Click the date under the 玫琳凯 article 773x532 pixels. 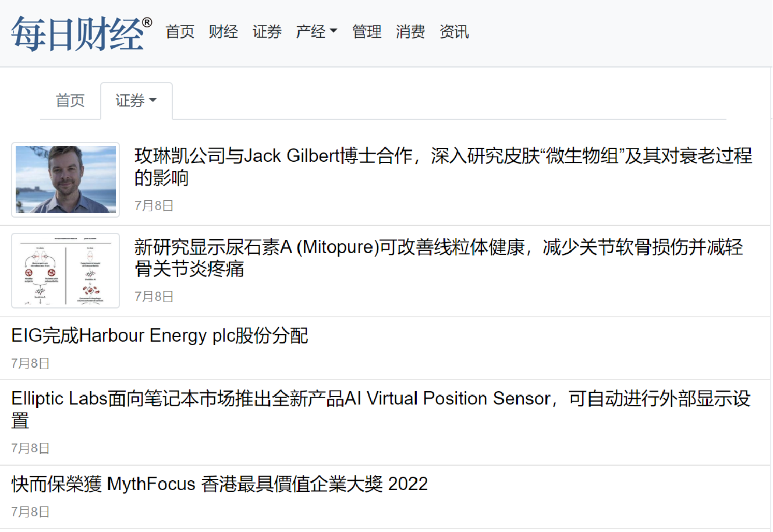tap(154, 205)
